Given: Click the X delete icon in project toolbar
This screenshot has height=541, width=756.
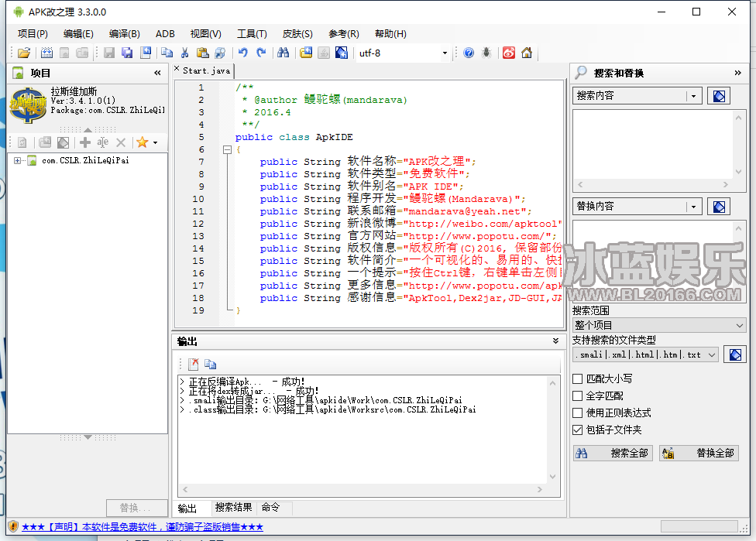Looking at the screenshot, I should tap(121, 142).
